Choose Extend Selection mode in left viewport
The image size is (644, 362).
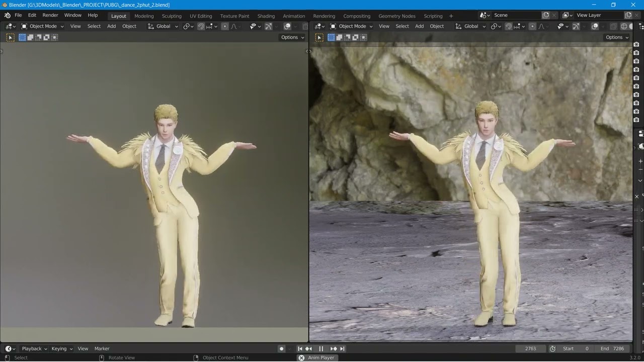[30, 37]
